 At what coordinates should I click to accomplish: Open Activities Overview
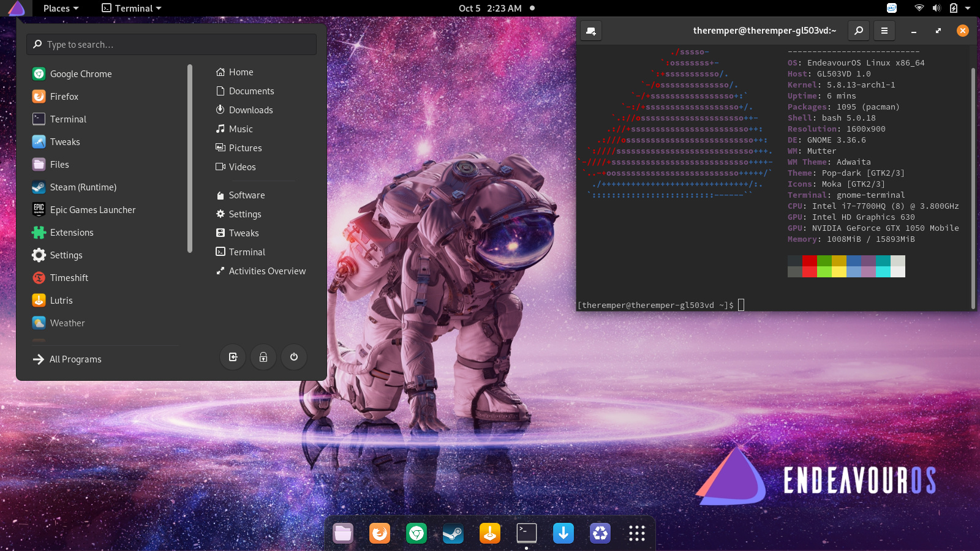click(260, 271)
